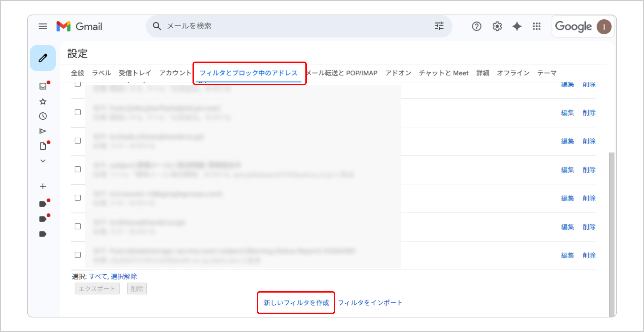The width and height of the screenshot is (644, 332).
Task: Check the second visible filter's checkbox
Action: [x=78, y=112]
